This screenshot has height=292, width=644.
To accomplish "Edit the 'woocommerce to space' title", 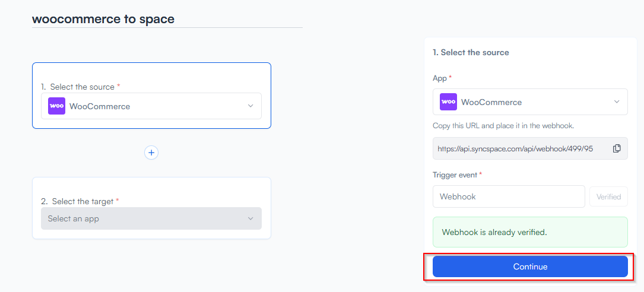I will click(x=103, y=19).
